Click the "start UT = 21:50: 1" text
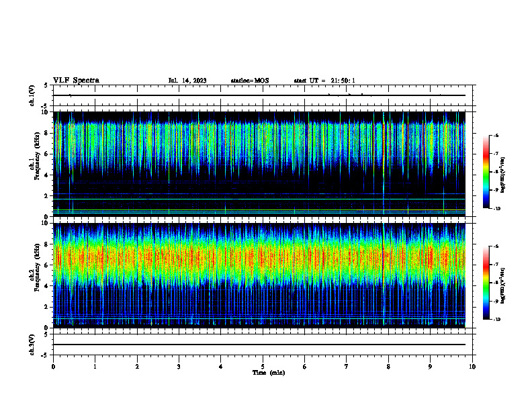 tap(324, 81)
